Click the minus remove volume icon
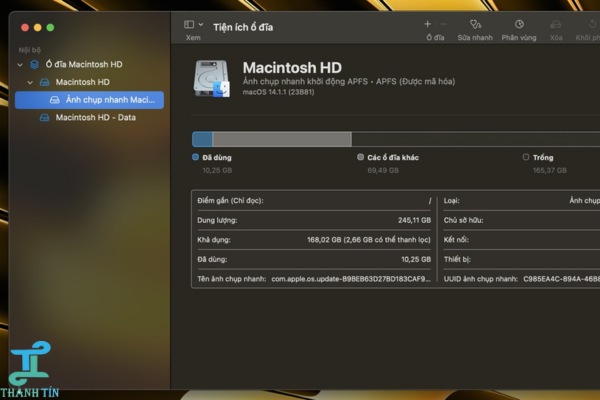600x400 pixels. [443, 24]
